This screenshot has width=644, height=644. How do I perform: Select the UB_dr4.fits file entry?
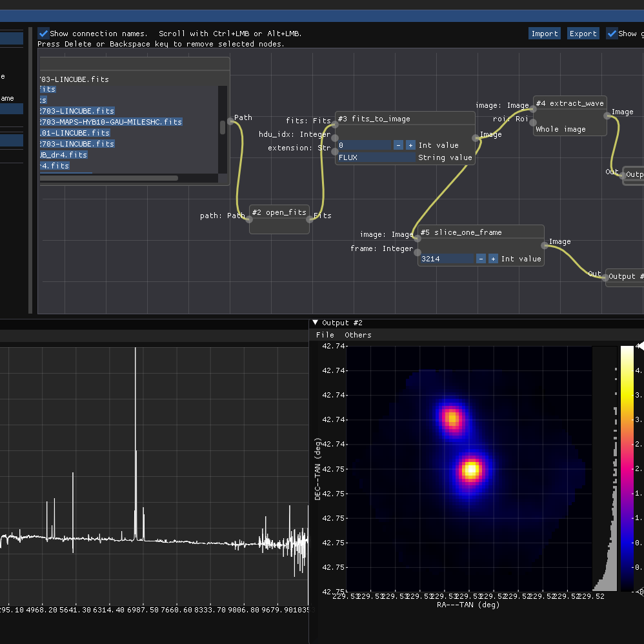[x=63, y=155]
